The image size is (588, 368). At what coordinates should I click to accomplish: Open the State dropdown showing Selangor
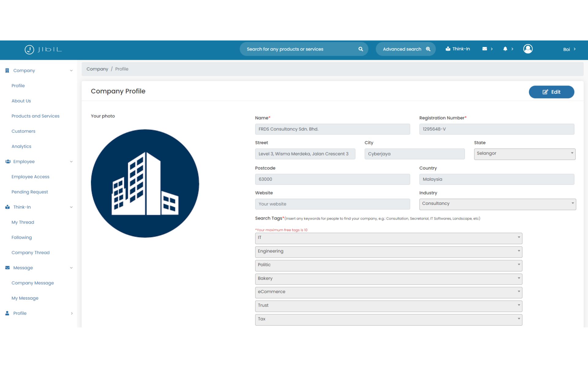point(524,154)
